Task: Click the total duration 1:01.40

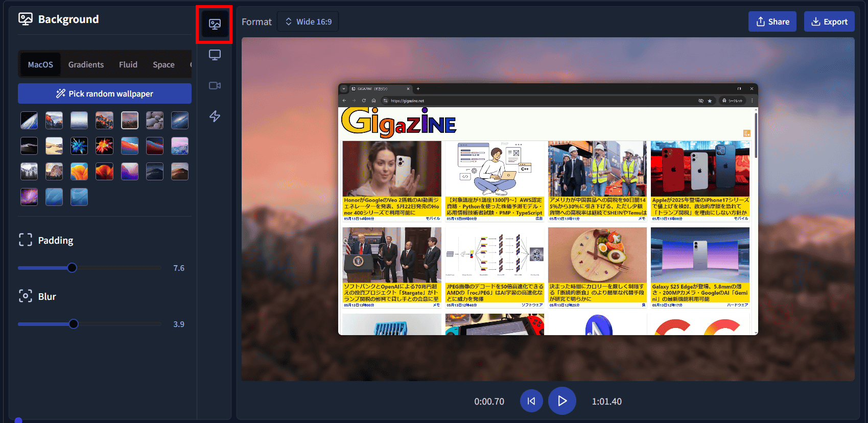Action: 607,402
